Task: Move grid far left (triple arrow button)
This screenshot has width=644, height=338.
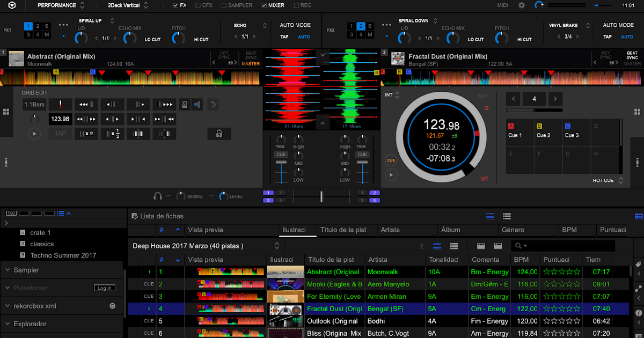Action: coord(86,104)
